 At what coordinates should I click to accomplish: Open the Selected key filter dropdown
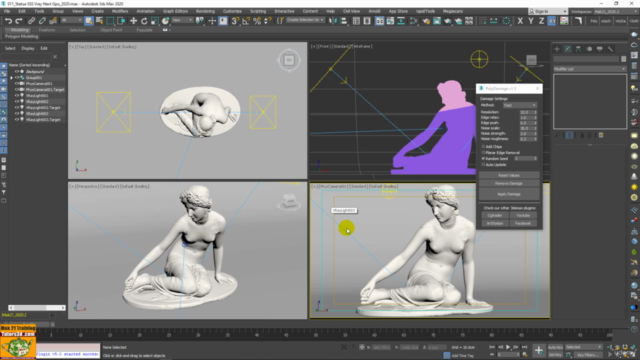tap(583, 347)
